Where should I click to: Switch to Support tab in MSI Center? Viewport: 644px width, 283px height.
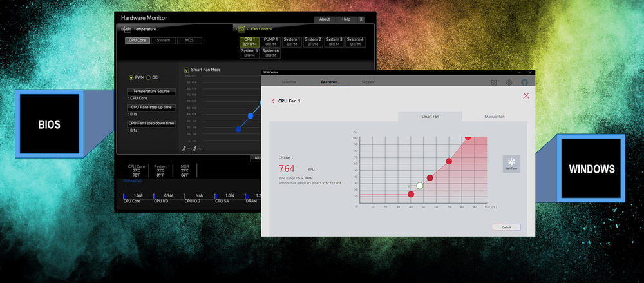coord(368,82)
